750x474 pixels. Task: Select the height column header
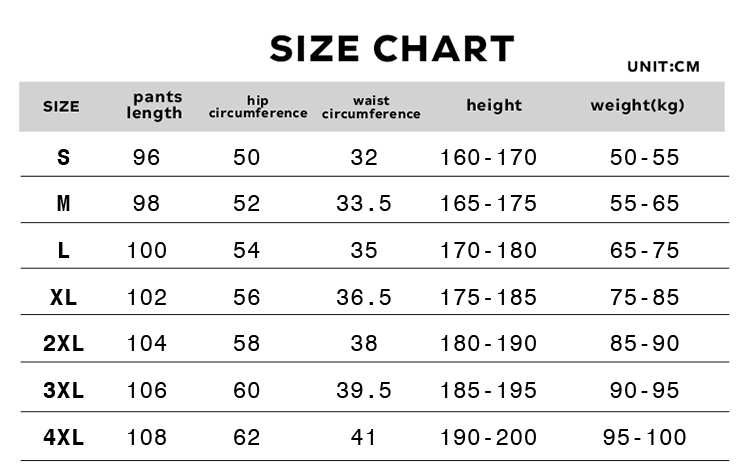(494, 105)
